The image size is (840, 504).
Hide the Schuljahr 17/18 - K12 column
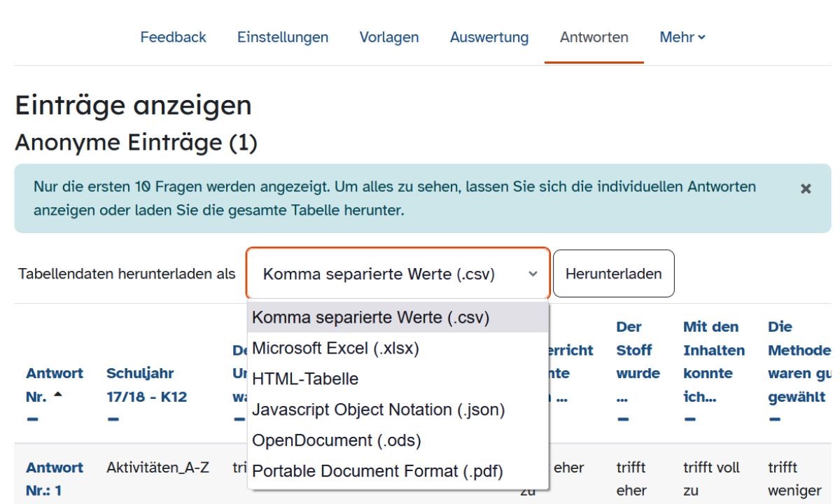point(113,420)
